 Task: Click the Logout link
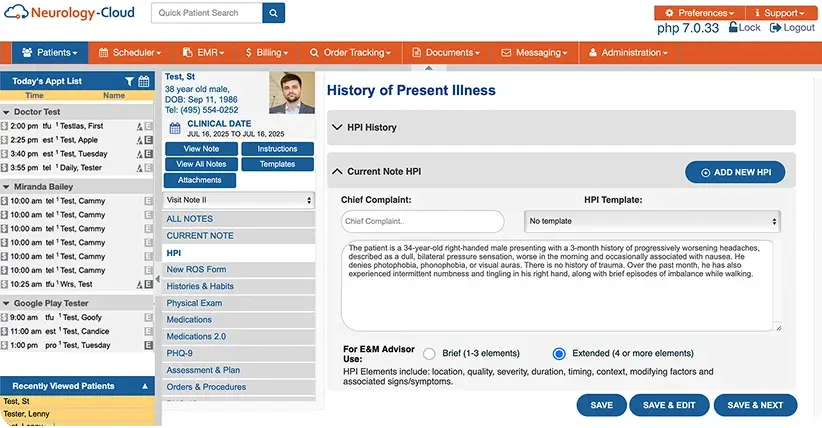[792, 28]
